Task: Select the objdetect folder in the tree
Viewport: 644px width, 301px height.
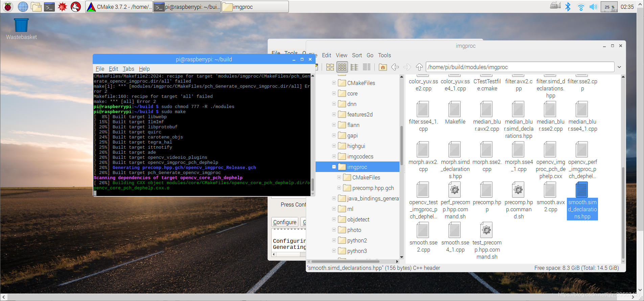Action: pyautogui.click(x=358, y=219)
